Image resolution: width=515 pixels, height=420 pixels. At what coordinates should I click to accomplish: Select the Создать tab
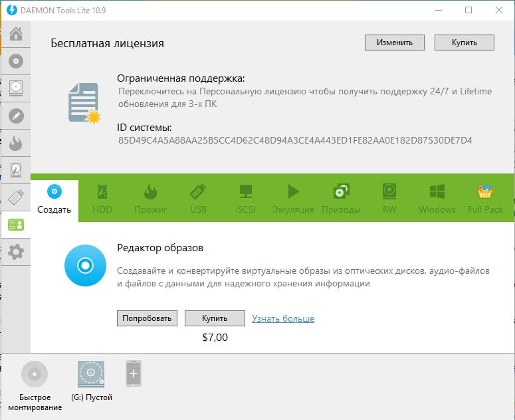tap(54, 201)
